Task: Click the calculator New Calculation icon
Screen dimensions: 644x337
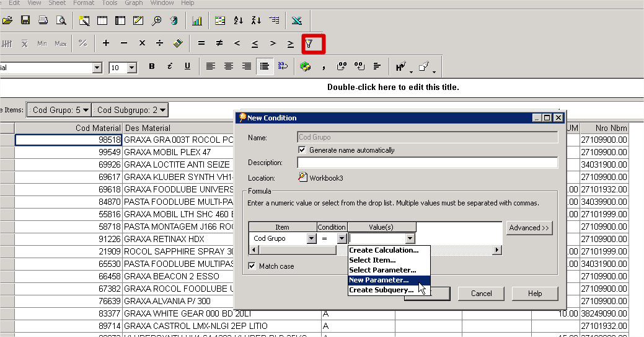Action: click(x=178, y=43)
